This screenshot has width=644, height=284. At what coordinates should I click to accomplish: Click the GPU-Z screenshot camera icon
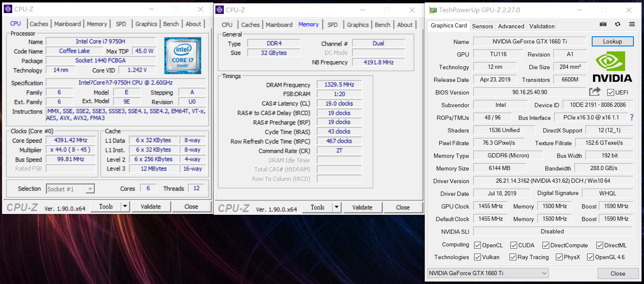pyautogui.click(x=603, y=24)
